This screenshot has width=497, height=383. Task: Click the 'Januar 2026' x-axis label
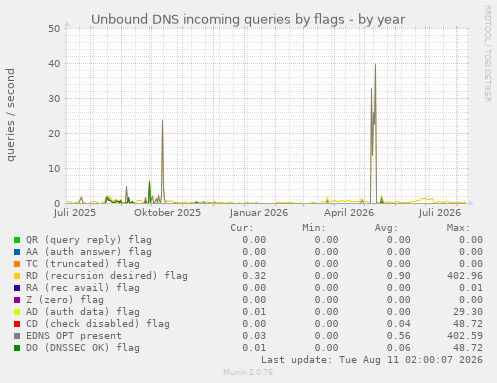click(259, 213)
